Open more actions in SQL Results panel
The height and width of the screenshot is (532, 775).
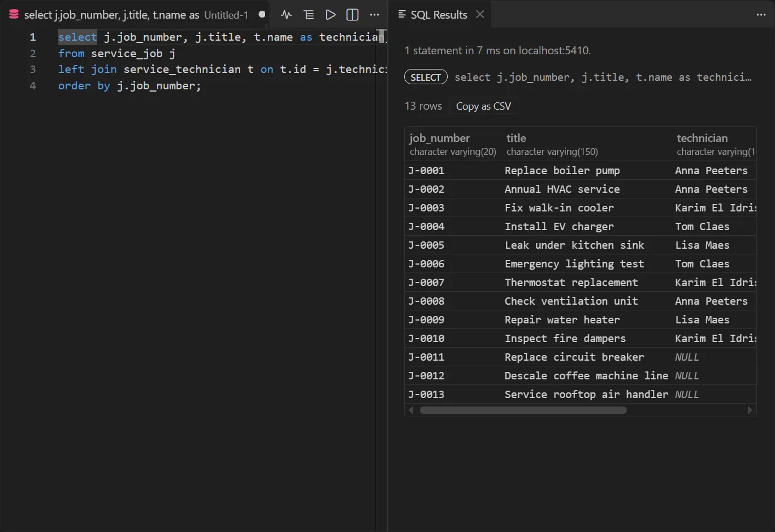tap(761, 15)
